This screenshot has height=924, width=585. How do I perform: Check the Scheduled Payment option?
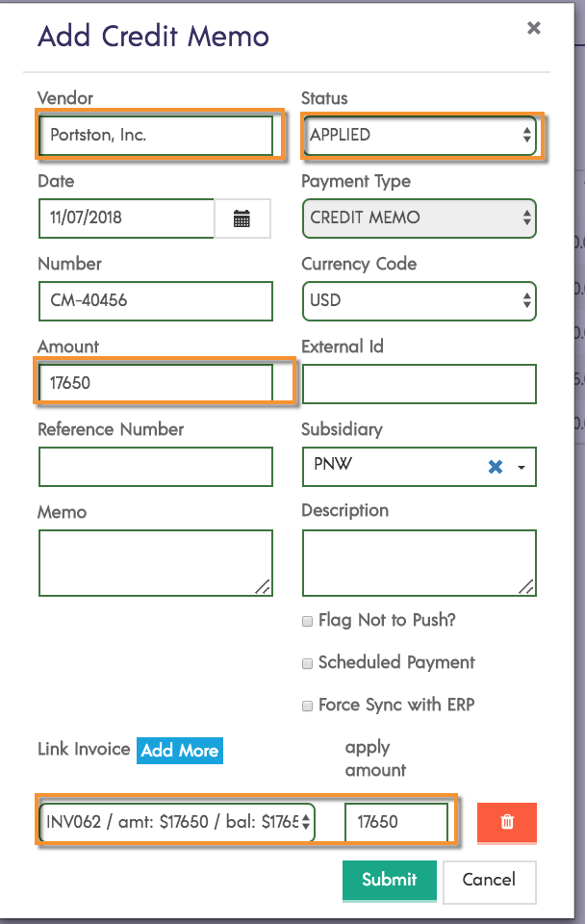308,663
